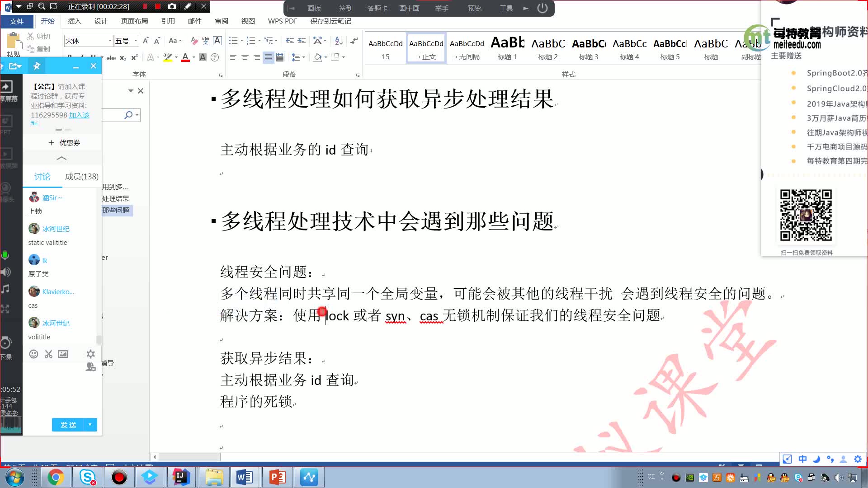Toggle superscript formatting
Screen dimensions: 868x488
click(134, 57)
